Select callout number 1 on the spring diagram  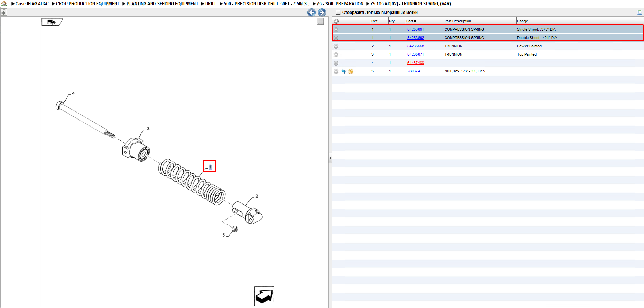pyautogui.click(x=210, y=167)
